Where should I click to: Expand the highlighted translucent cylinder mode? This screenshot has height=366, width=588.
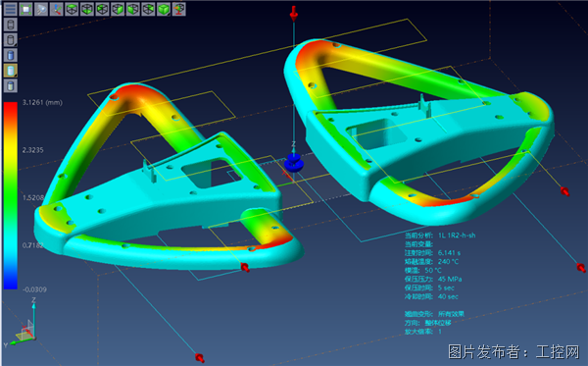pyautogui.click(x=11, y=71)
